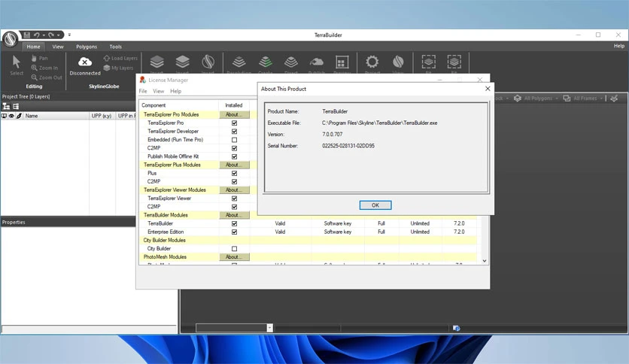Screen dimensions: 629x364
Task: Open the Undo history dropdown arrow
Action: [x=44, y=35]
